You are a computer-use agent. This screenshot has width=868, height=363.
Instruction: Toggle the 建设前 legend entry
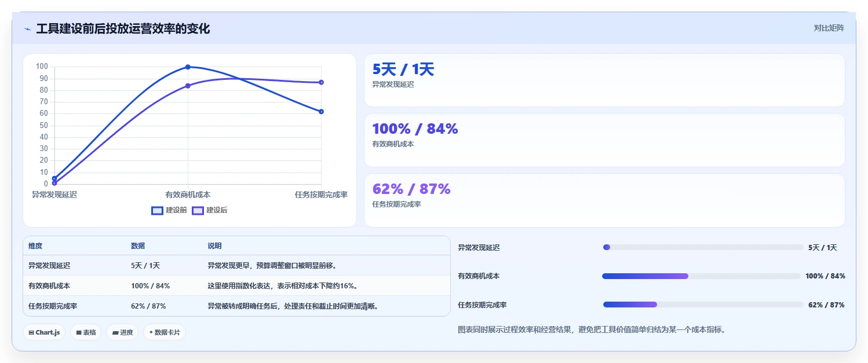pos(169,210)
